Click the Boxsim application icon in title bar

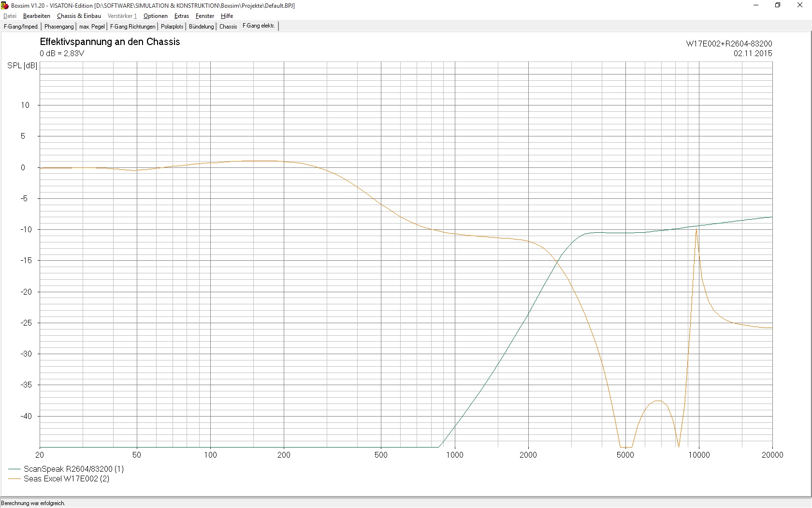coord(5,5)
